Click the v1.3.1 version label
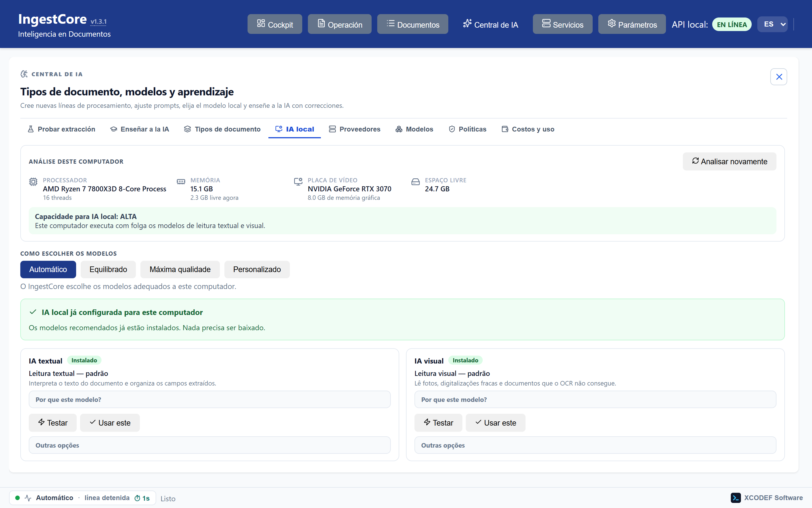The image size is (812, 508). (x=99, y=22)
